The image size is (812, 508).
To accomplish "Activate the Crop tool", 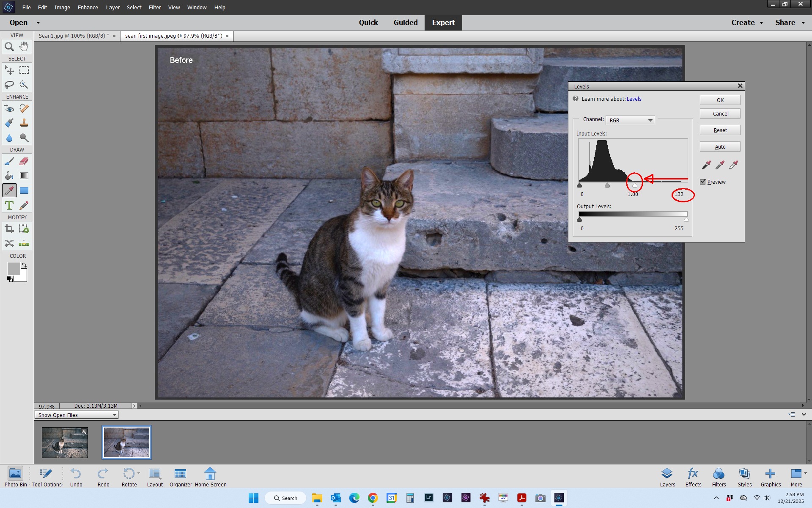I will 9,229.
